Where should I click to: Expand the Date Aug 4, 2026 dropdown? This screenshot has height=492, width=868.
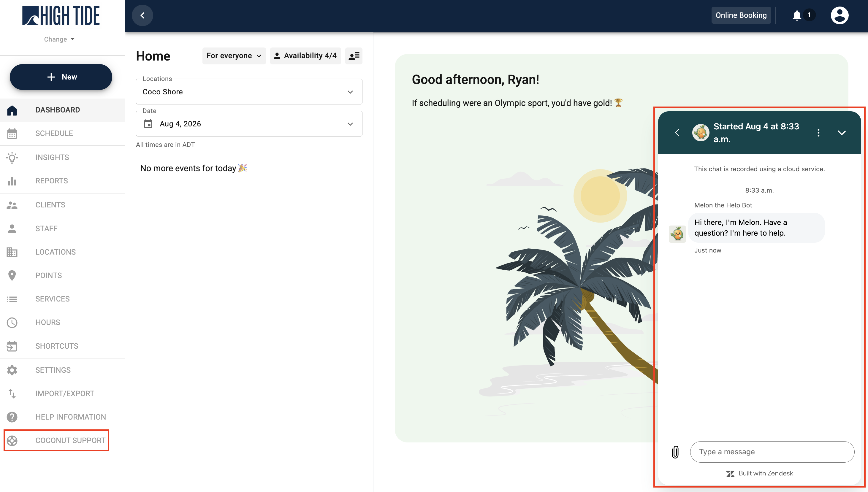pyautogui.click(x=249, y=124)
